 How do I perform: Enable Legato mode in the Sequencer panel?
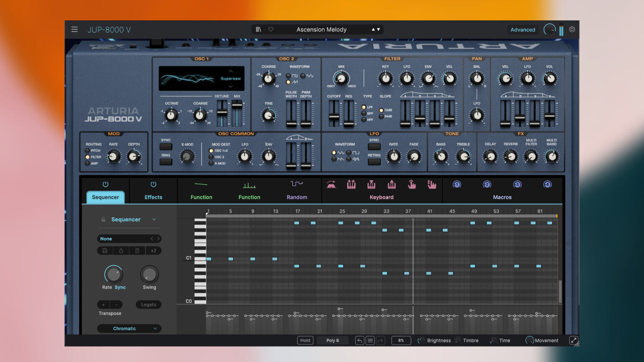[x=148, y=305]
